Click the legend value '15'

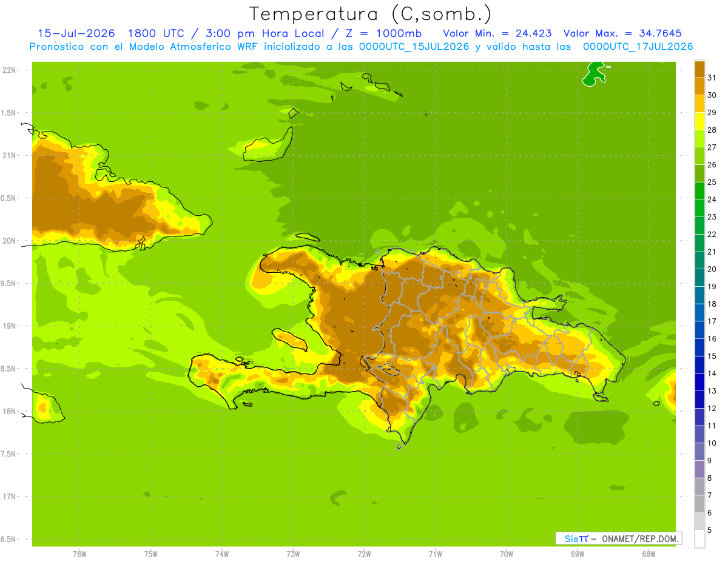712,356
